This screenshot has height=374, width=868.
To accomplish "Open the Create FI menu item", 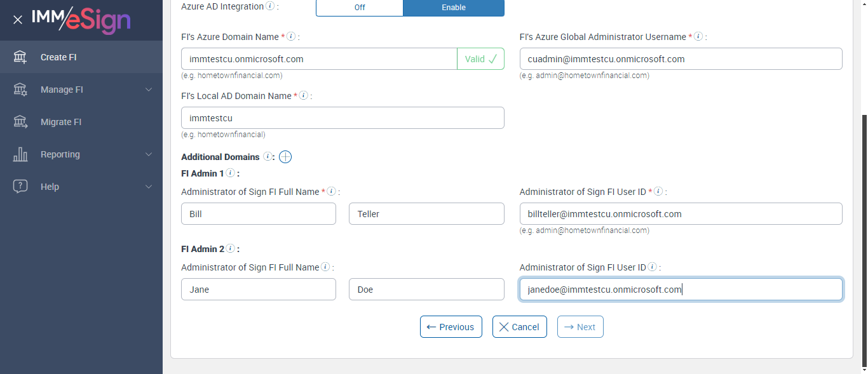I will click(x=81, y=57).
